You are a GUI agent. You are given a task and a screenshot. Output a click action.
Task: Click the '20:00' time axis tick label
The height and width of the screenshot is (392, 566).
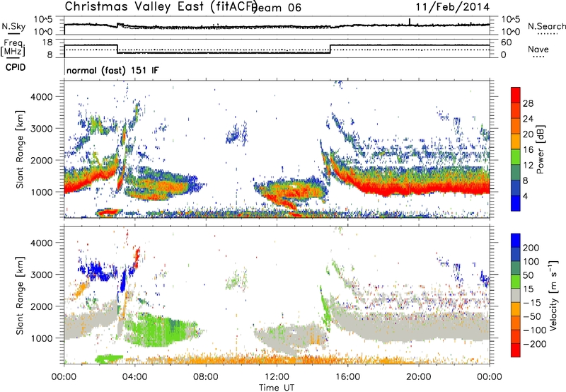(419, 377)
